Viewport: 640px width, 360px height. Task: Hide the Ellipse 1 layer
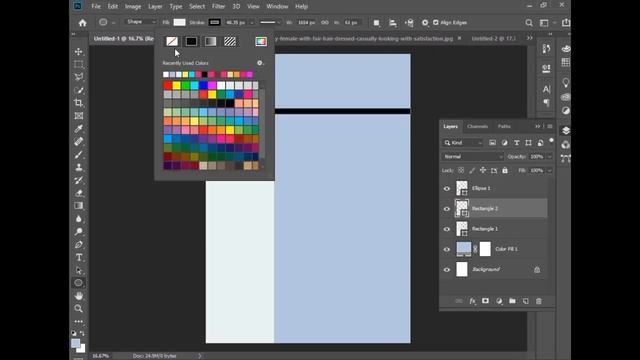(447, 189)
